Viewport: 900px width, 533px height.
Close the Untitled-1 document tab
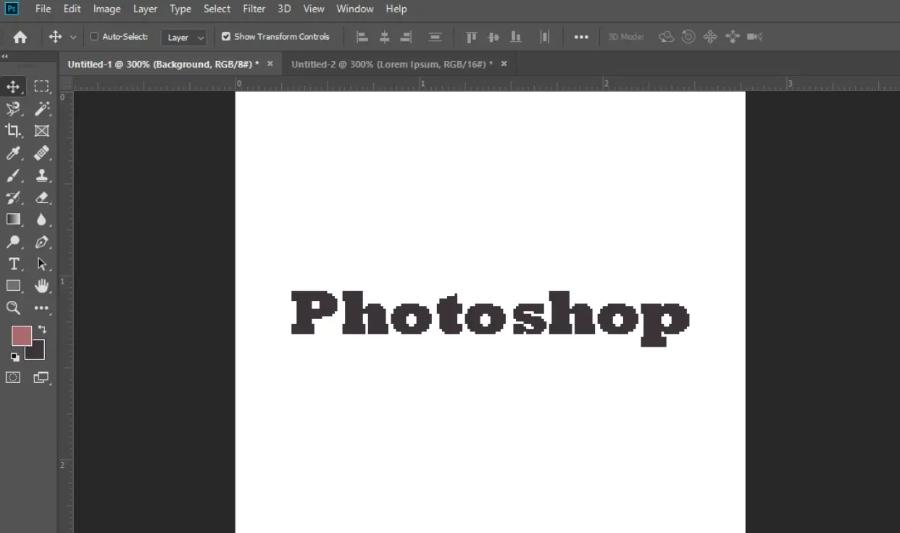(x=270, y=64)
